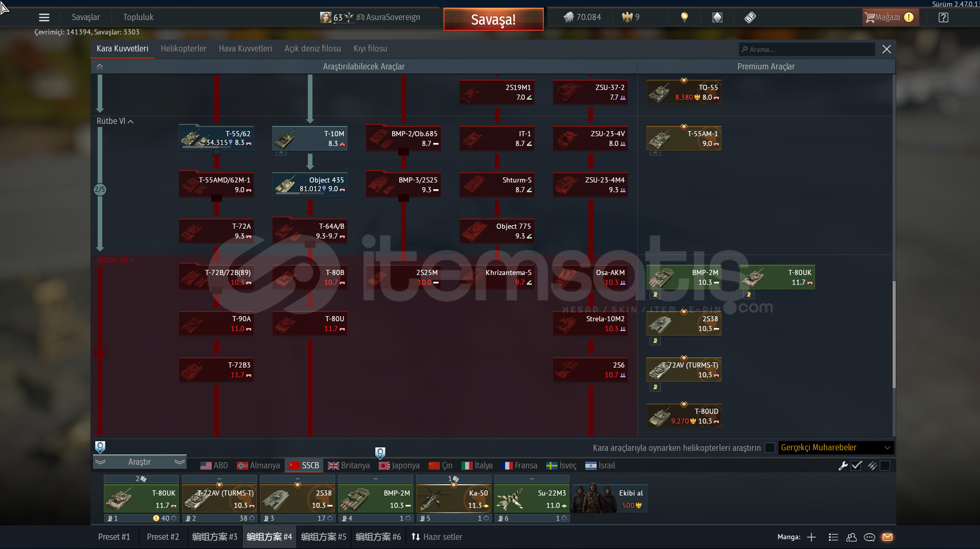Viewport: 980px width, 549px height.
Task: Click the Arama search input field
Action: coord(807,49)
